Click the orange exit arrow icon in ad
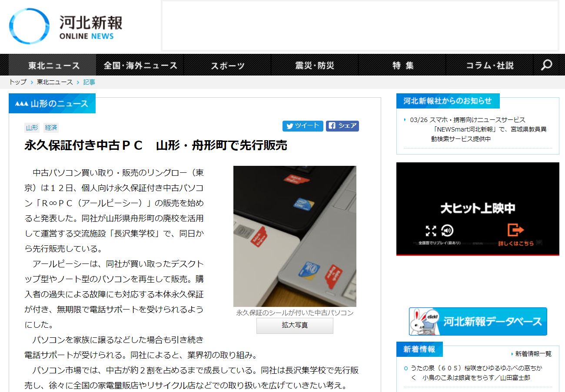Image resolution: width=565 pixels, height=392 pixels. (515, 230)
